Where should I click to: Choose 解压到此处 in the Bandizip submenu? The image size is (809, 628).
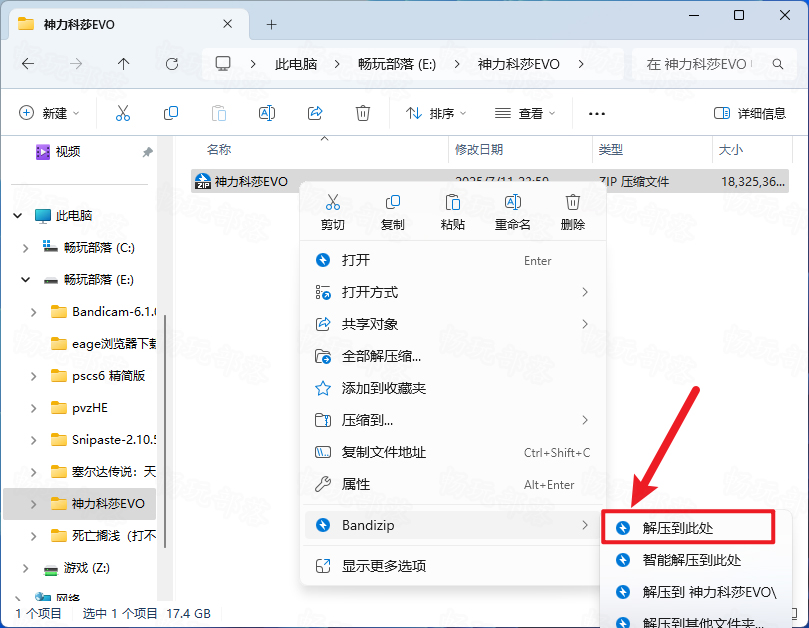tap(688, 527)
